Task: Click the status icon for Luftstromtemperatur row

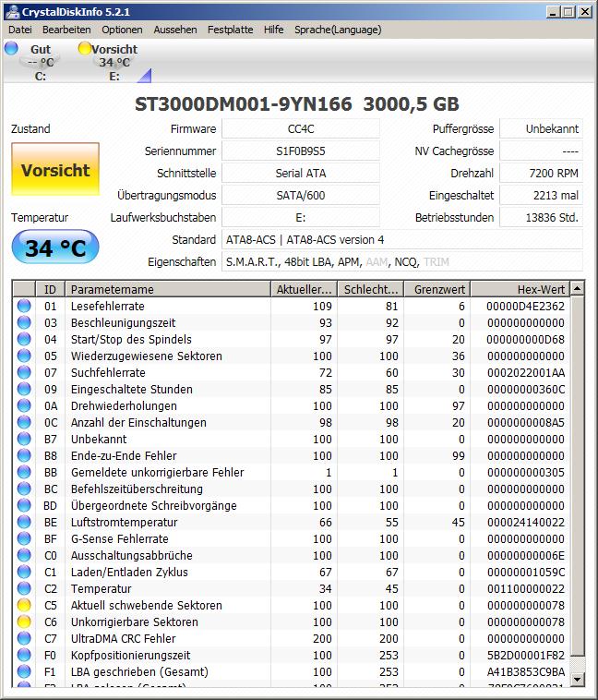Action: (x=24, y=522)
